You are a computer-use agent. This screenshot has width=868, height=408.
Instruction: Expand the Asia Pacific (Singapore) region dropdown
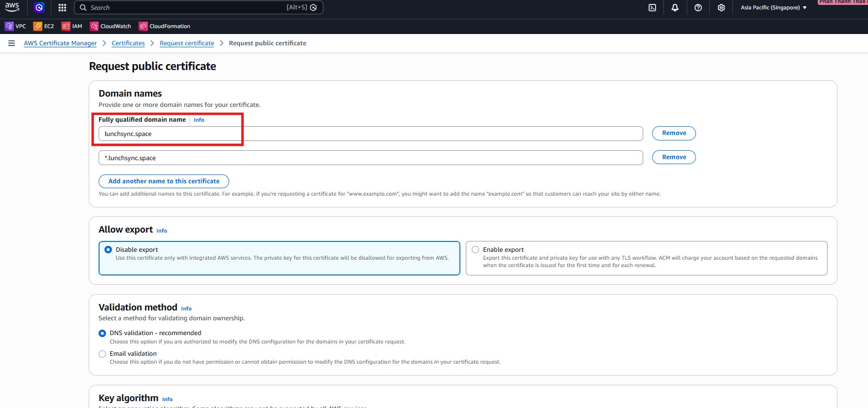point(773,7)
